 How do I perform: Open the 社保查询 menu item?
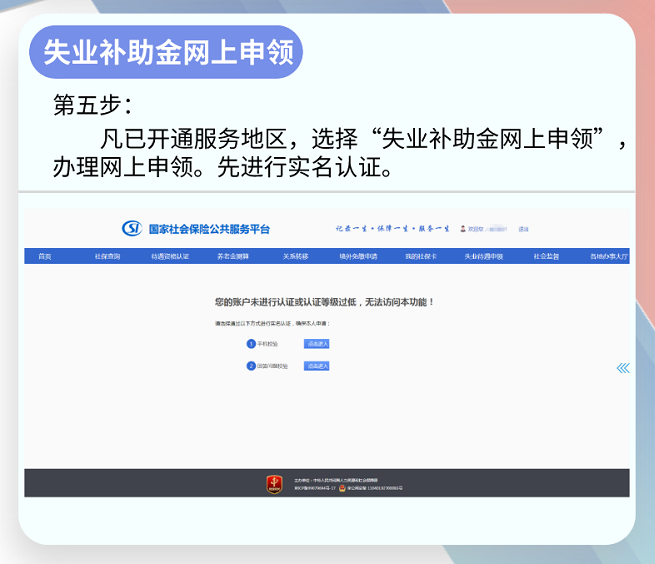107,257
